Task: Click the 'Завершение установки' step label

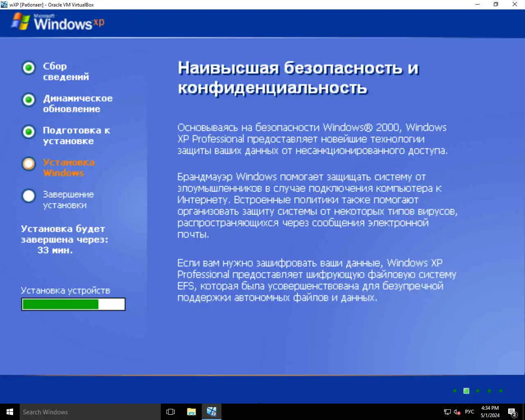Action: (68, 199)
